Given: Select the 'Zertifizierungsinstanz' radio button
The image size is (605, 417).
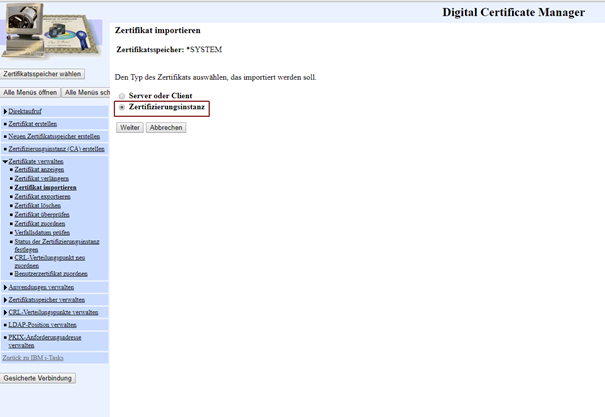Looking at the screenshot, I should pyautogui.click(x=122, y=106).
